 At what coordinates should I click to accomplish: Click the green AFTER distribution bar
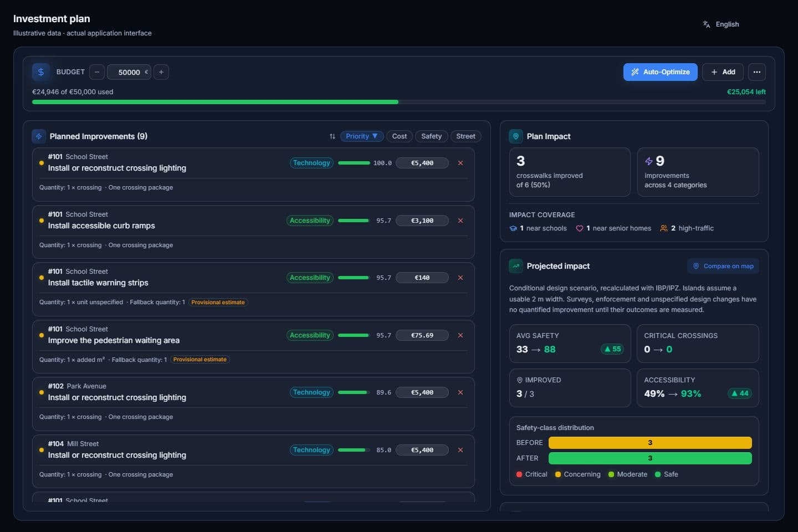tap(650, 458)
